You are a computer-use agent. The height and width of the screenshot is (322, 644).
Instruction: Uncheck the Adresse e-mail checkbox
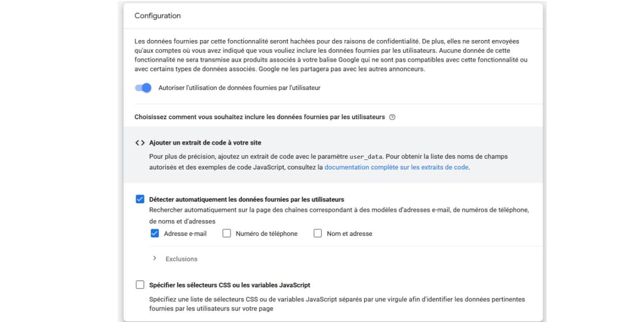[155, 234]
